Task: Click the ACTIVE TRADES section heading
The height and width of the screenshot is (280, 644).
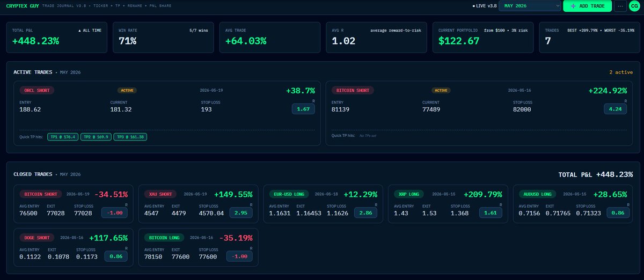Action: [x=33, y=71]
